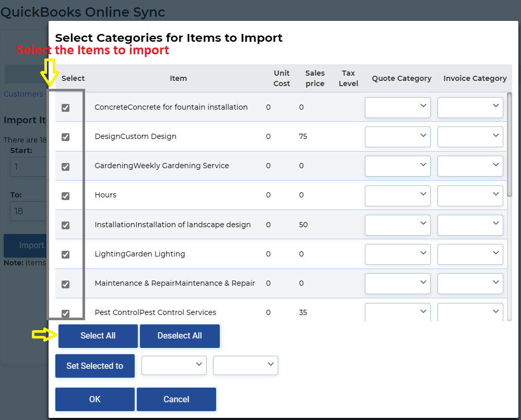The height and width of the screenshot is (420, 521).
Task: Click the Quote Category column header
Action: click(401, 78)
